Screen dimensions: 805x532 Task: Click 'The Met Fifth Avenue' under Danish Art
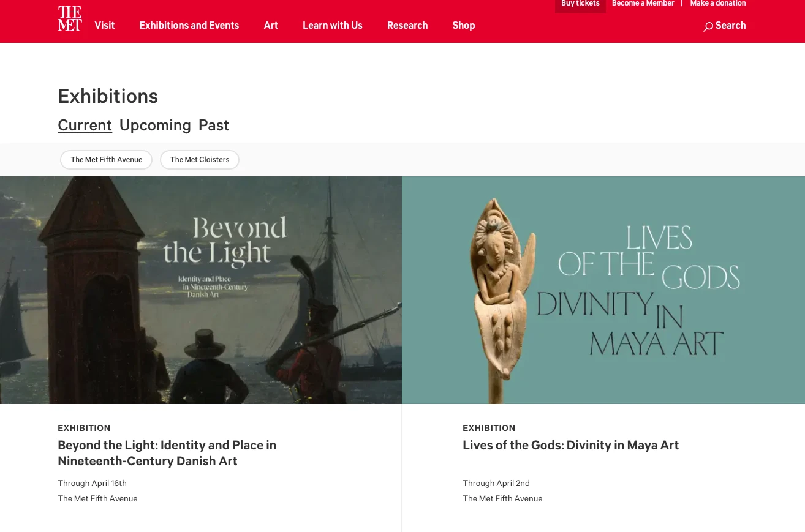[97, 498]
